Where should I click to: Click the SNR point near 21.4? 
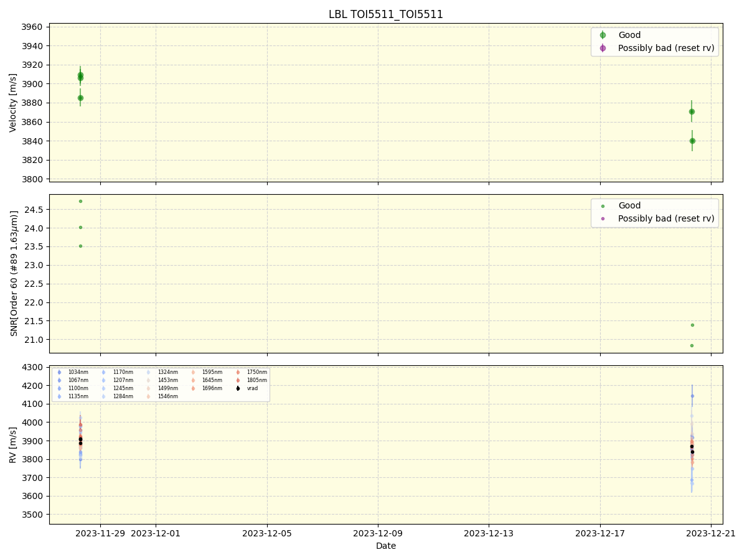(692, 325)
